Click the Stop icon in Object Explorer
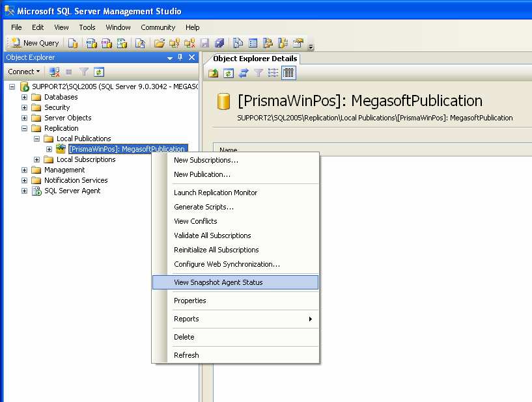The width and height of the screenshot is (532, 402). [x=69, y=72]
